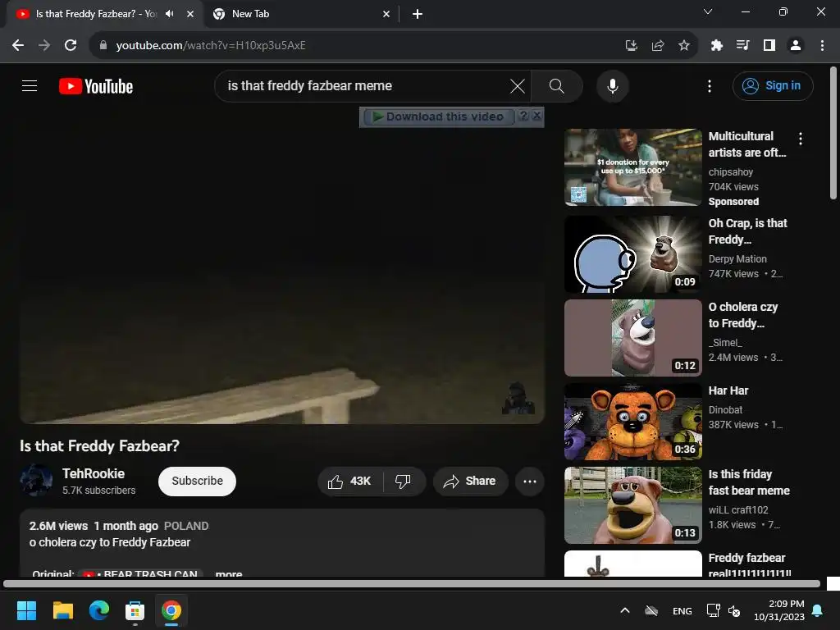Open the tab search dropdown chevron

(x=708, y=11)
